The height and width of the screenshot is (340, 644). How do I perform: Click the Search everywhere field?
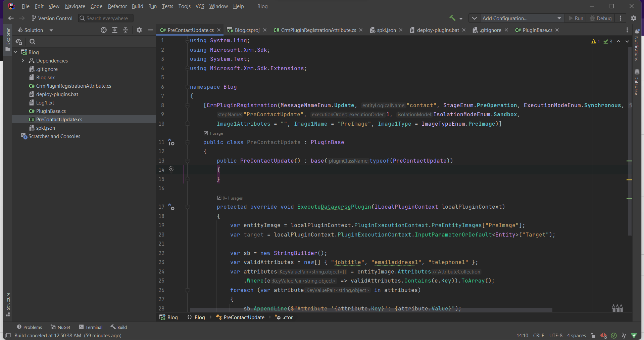106,18
